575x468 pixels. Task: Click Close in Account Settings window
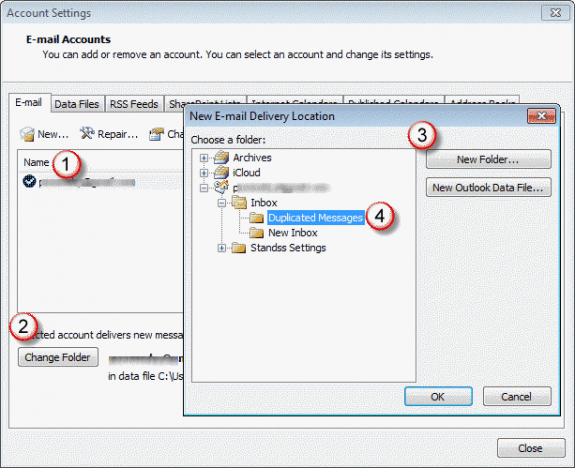point(530,448)
